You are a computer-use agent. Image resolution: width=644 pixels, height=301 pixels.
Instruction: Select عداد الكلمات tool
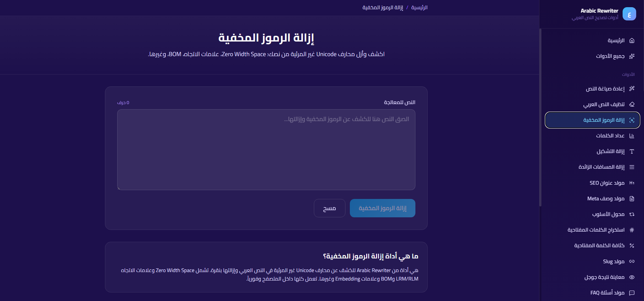click(x=592, y=136)
